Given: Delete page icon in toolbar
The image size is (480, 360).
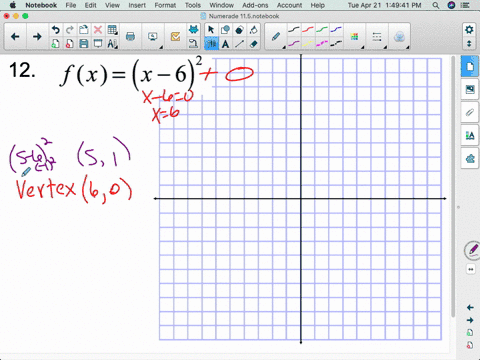Looking at the screenshot, I should tap(70, 44).
